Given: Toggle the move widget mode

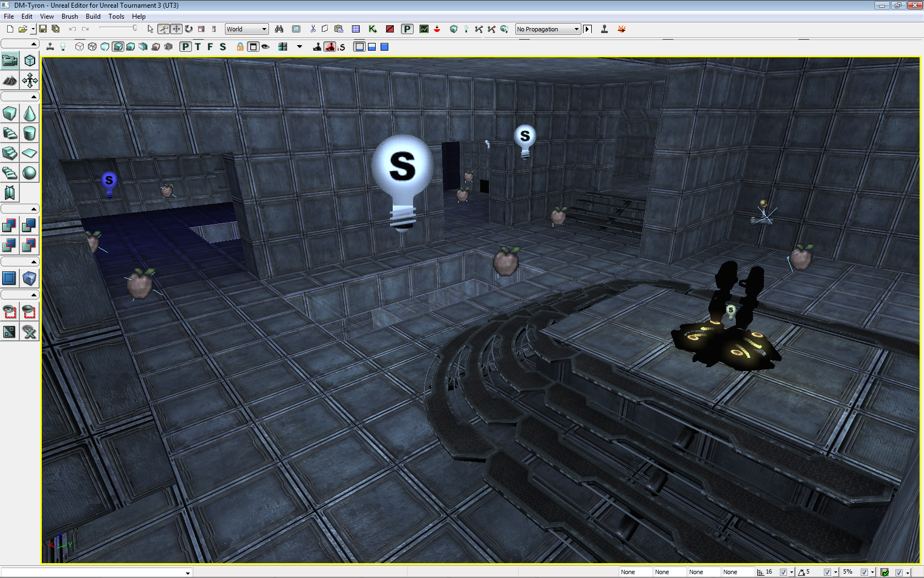Looking at the screenshot, I should point(176,29).
